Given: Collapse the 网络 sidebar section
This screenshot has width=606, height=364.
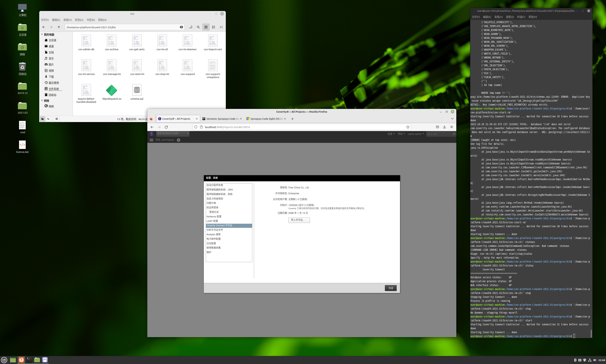Looking at the screenshot, I should pos(42,100).
